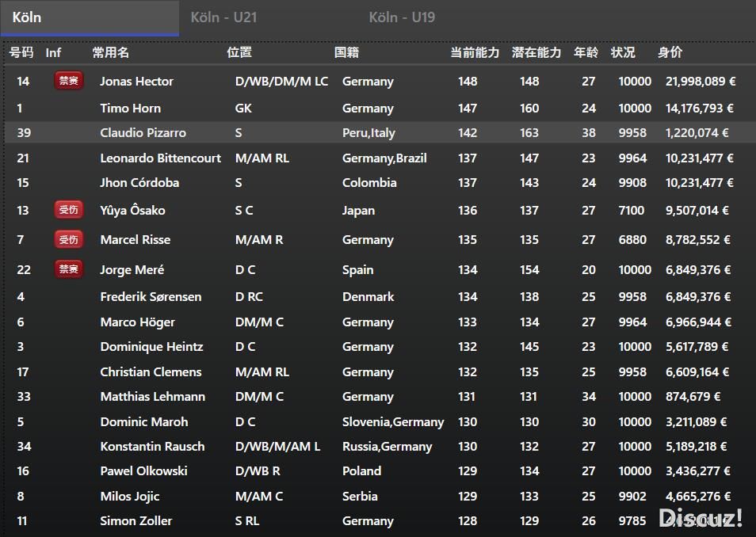Click Timo Horn's GK position cell
This screenshot has width=756, height=537.
click(x=243, y=109)
